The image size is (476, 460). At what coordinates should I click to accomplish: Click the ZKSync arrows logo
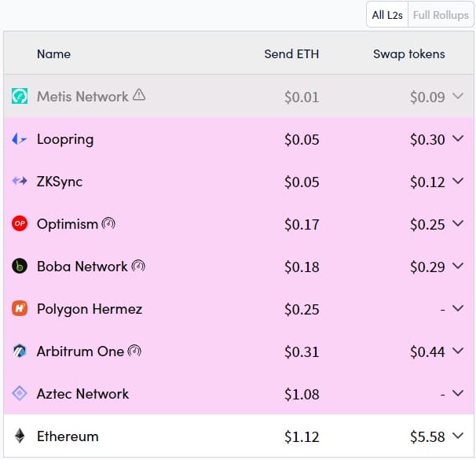click(20, 181)
